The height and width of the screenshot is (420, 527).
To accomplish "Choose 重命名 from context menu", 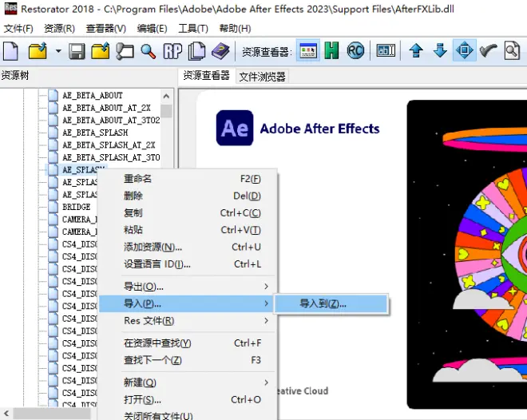I will [x=188, y=179].
